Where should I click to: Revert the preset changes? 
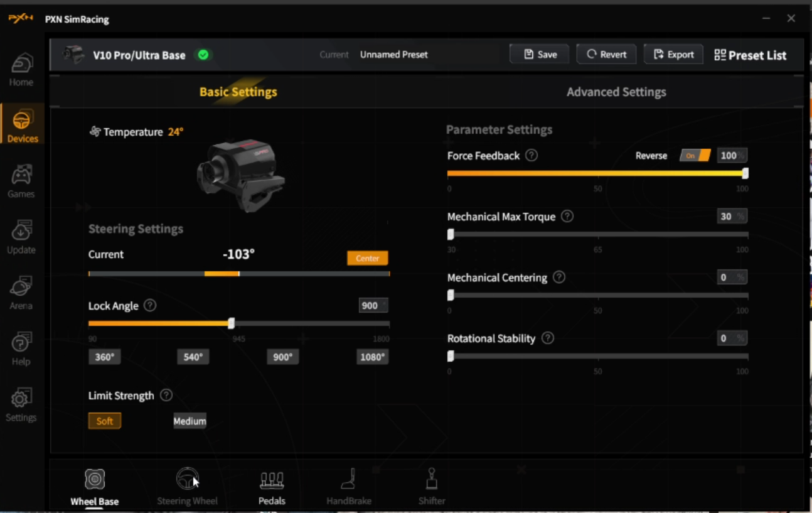click(606, 54)
